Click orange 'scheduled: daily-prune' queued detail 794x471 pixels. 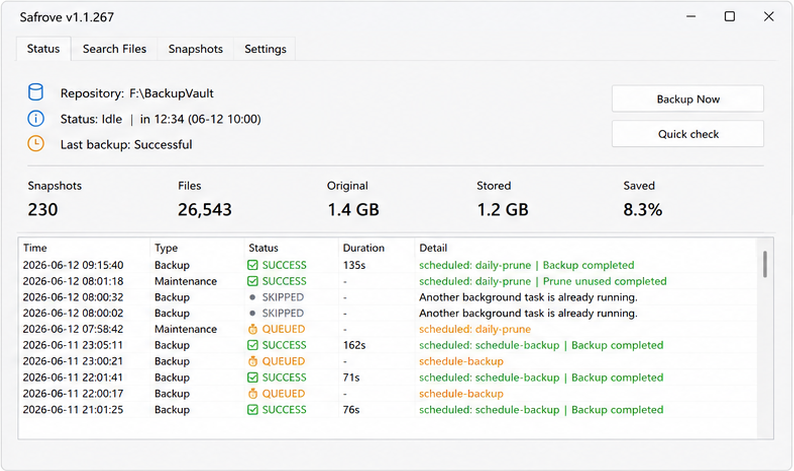(x=475, y=329)
